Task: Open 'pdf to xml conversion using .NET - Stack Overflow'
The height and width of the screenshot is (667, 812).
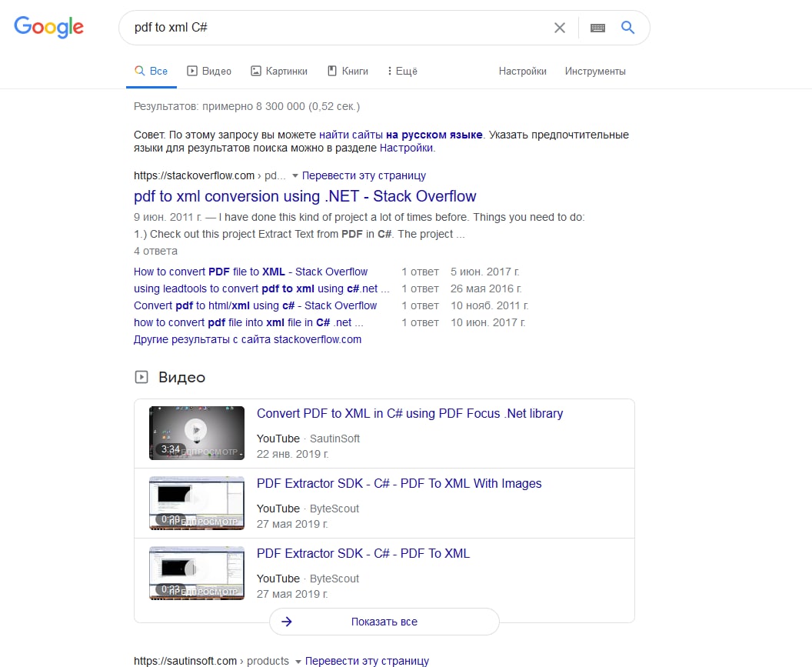Action: click(305, 196)
